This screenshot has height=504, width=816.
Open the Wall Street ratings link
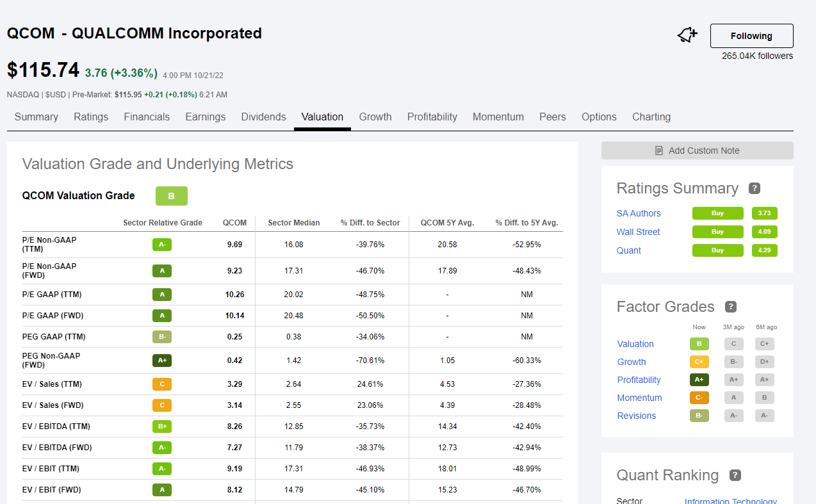coord(639,232)
